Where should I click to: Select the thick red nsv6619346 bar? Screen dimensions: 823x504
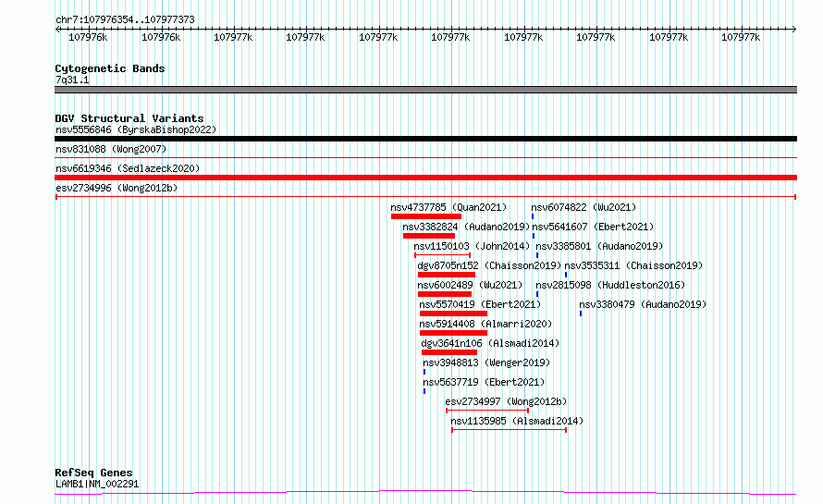[425, 178]
